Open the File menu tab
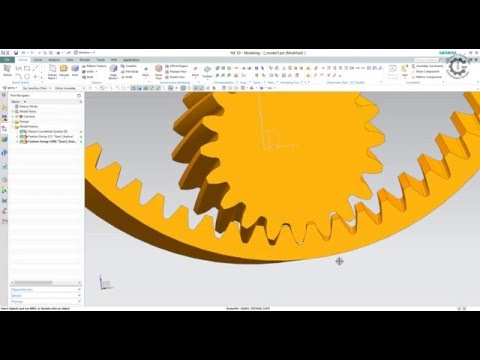The width and height of the screenshot is (480, 360). (7, 60)
